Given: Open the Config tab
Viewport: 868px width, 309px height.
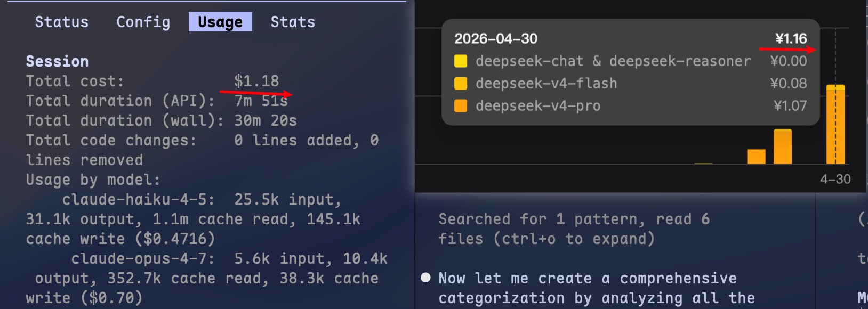Looking at the screenshot, I should 143,22.
